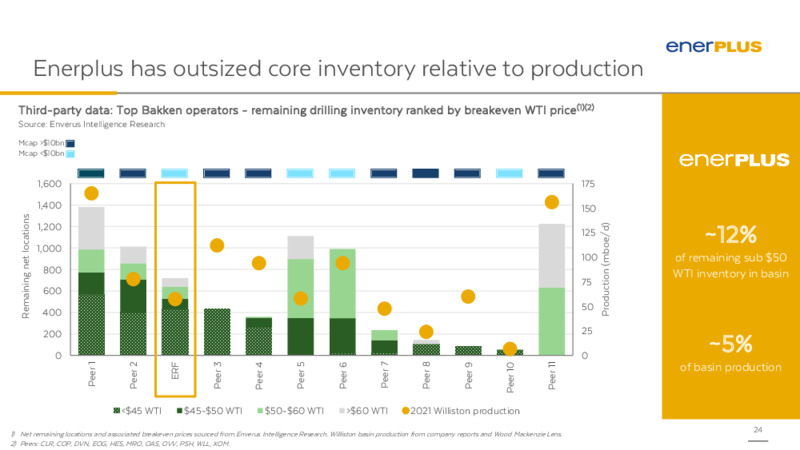The height and width of the screenshot is (450, 800).
Task: Click the Mcap <$10bn light blue legend swatch
Action: click(70, 154)
